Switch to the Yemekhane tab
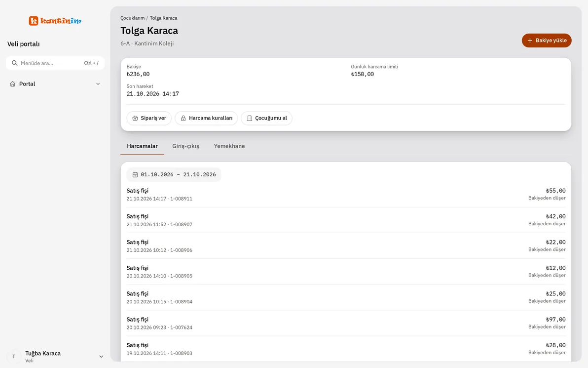Viewport: 588px width, 368px height. [229, 146]
